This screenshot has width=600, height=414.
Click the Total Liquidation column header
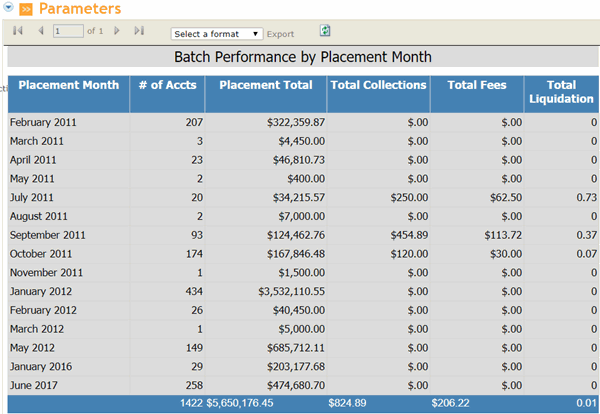tap(561, 92)
